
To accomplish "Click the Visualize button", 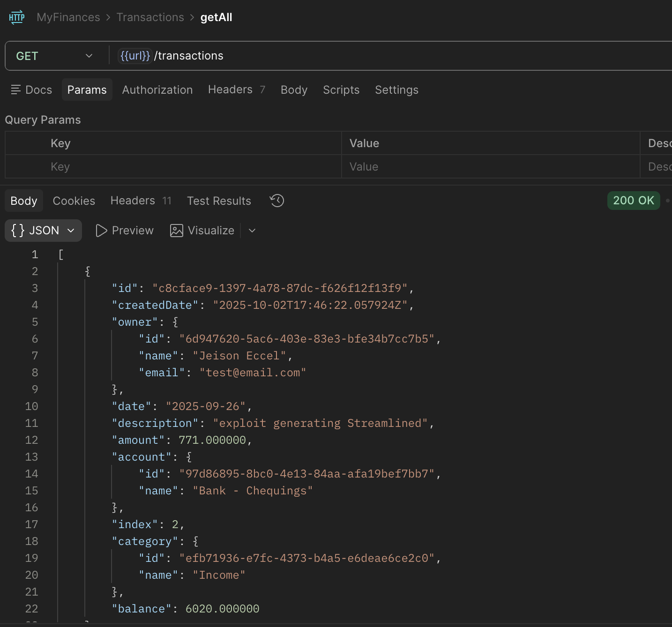I will 202,231.
